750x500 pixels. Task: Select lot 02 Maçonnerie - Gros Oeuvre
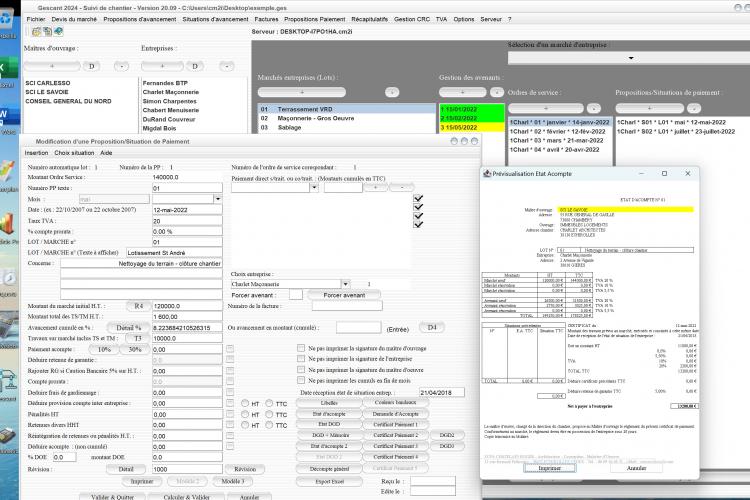point(346,118)
